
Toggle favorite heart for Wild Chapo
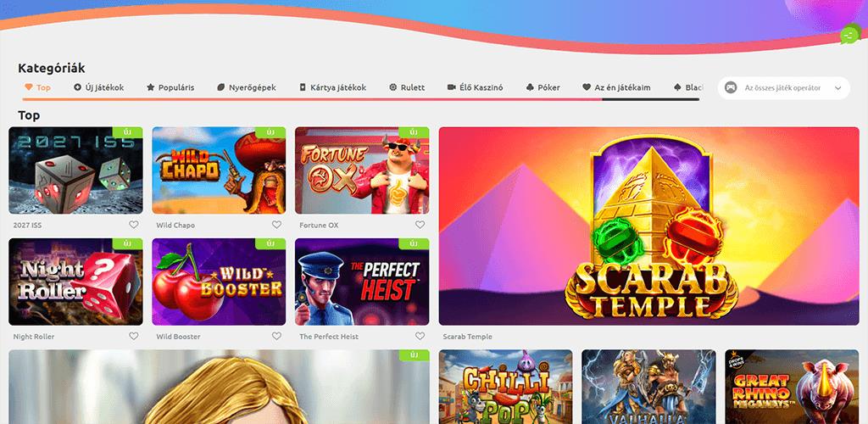tap(277, 225)
